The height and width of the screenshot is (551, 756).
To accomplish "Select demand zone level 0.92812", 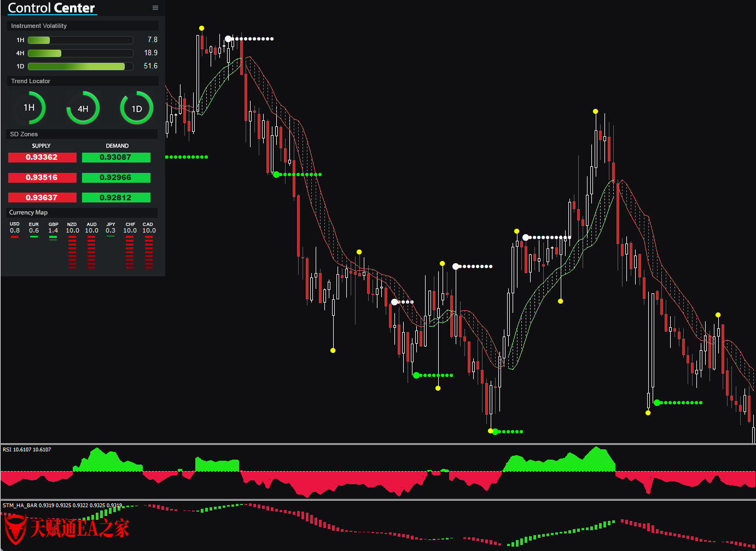I will (116, 198).
